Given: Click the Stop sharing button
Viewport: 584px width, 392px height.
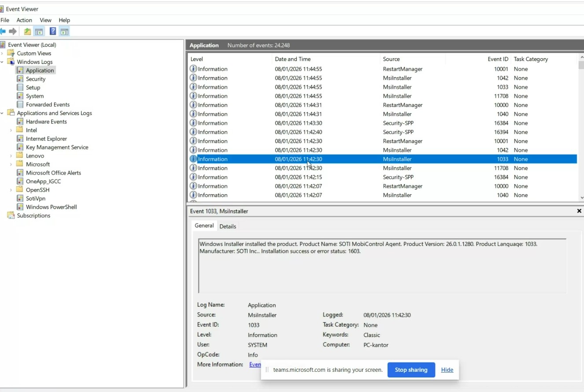Looking at the screenshot, I should click(x=411, y=370).
